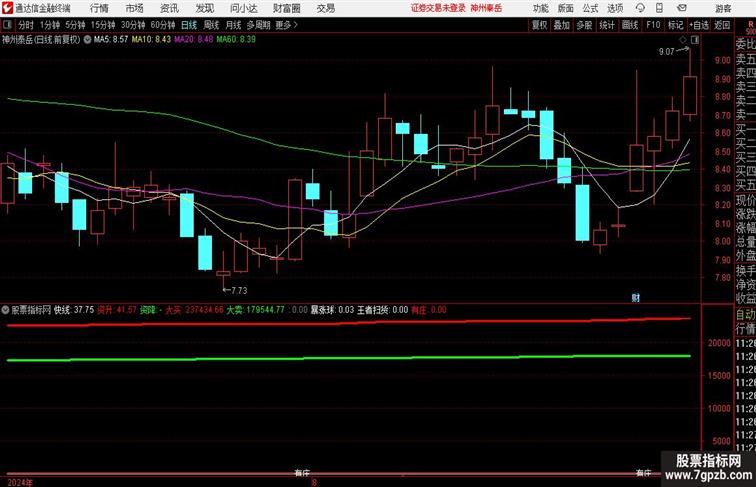Open the 行情 menu

pos(99,8)
